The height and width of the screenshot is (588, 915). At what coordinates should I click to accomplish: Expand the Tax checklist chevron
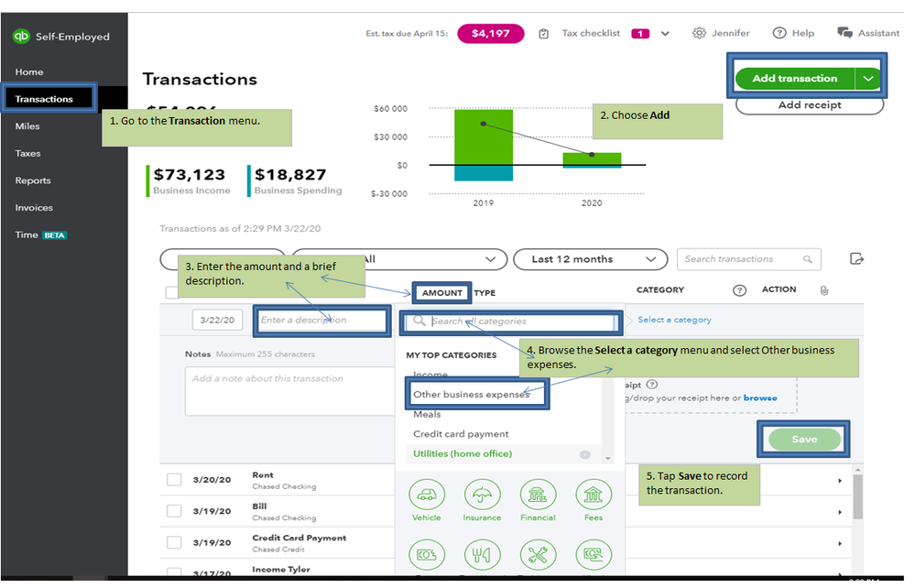tap(665, 33)
